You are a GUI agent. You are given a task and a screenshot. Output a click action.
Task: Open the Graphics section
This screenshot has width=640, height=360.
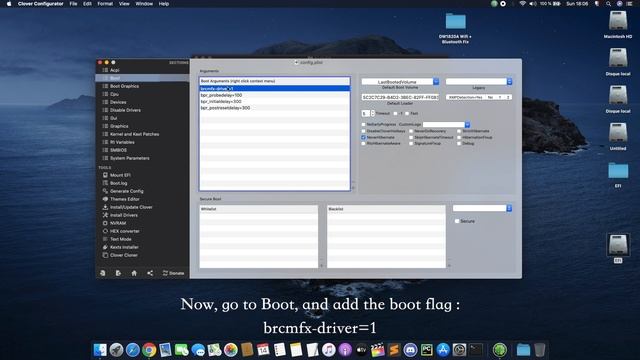click(119, 126)
